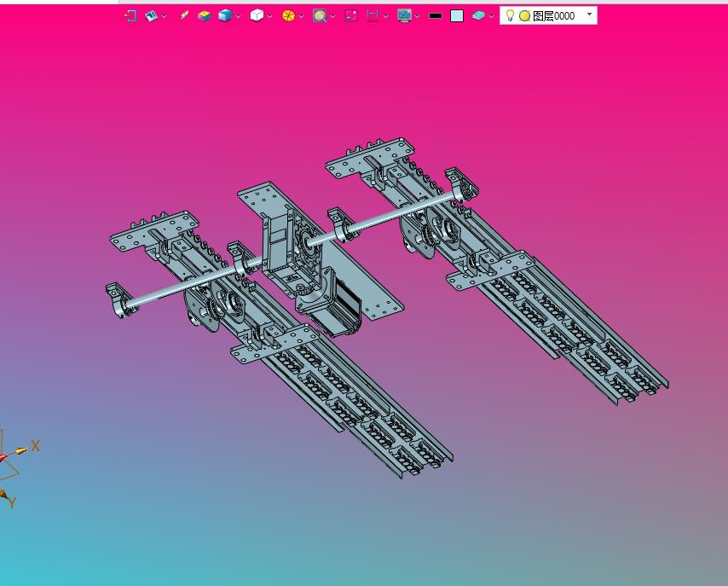Click the white cube display style icon
Viewport: 728px width, 586px height.
click(x=257, y=16)
